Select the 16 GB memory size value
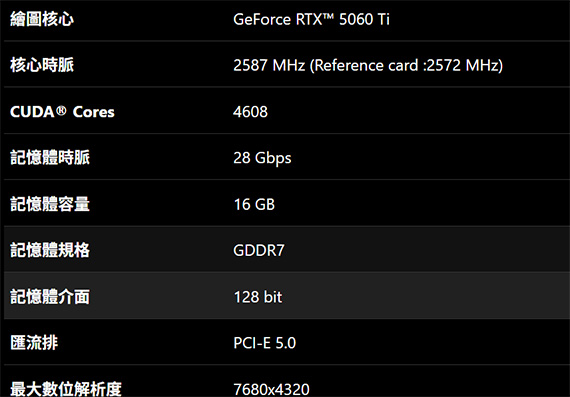This screenshot has height=397, width=570. tap(254, 204)
